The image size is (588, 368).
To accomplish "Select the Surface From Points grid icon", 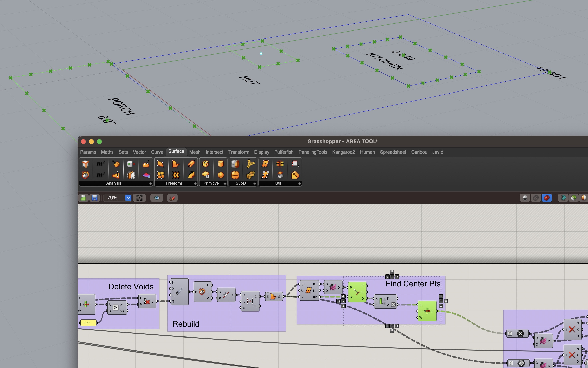I will (161, 175).
